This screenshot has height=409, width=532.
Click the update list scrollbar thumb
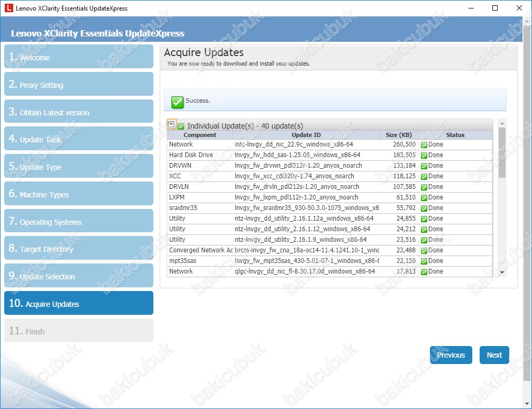502,152
